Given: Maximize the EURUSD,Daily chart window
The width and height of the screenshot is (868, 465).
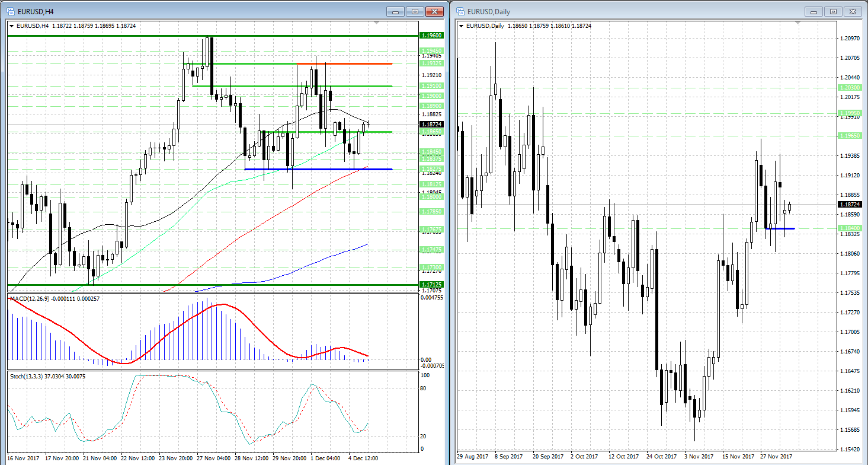Looking at the screenshot, I should pos(834,11).
